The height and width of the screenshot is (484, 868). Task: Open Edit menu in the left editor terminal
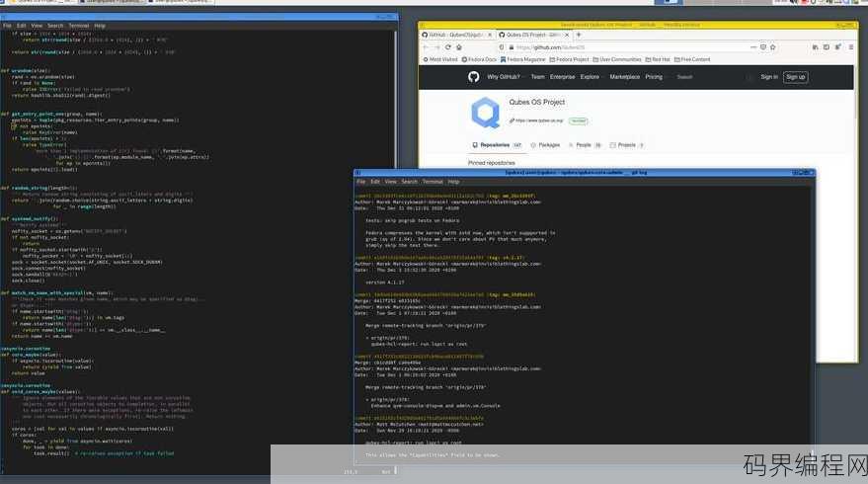[21, 26]
